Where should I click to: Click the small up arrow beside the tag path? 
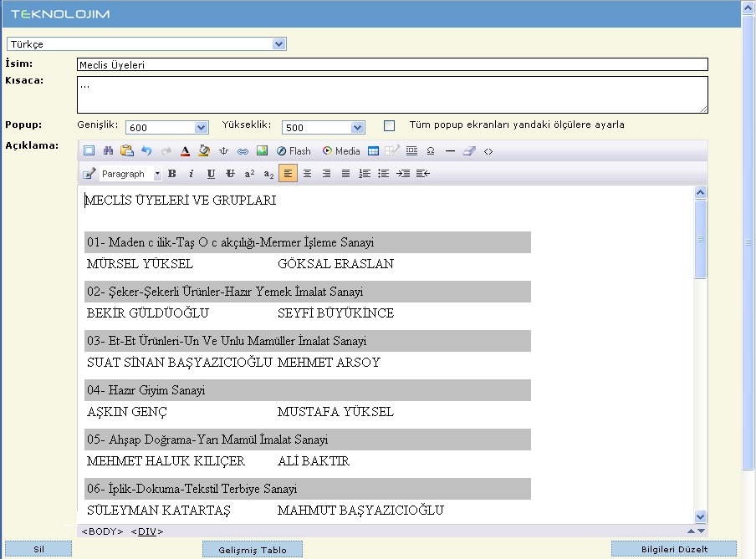tap(691, 531)
